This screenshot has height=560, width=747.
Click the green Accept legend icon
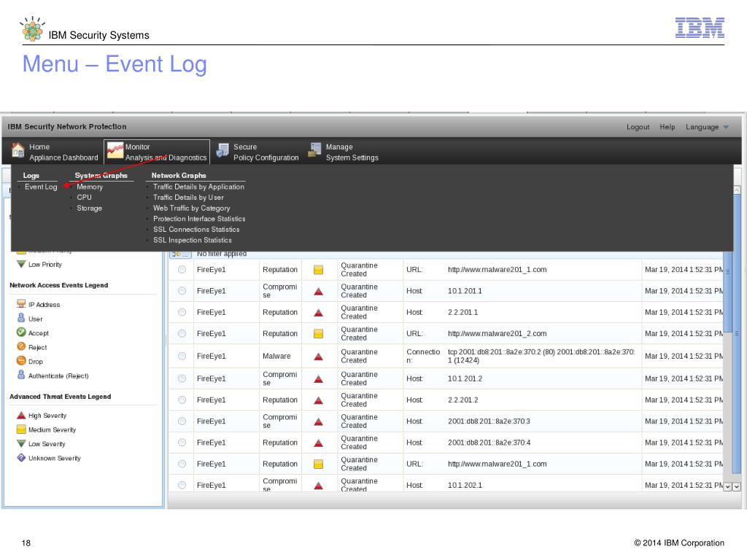pyautogui.click(x=21, y=332)
